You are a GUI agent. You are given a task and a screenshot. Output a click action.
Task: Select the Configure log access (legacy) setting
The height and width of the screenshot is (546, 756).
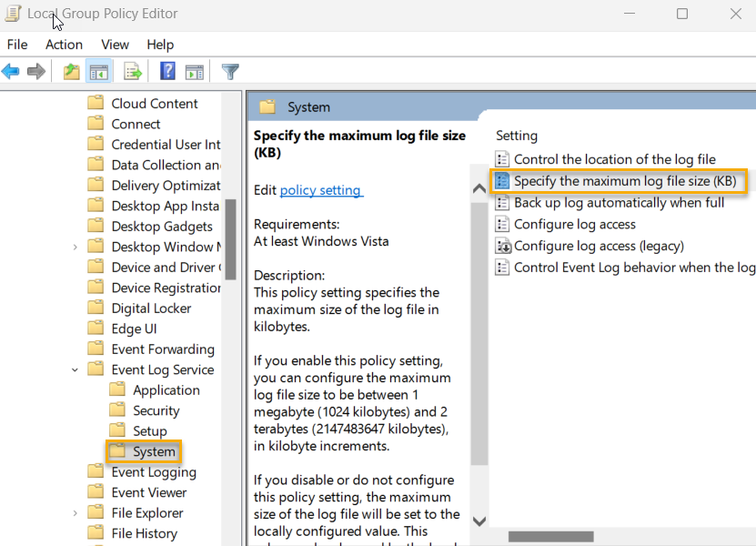click(587, 246)
